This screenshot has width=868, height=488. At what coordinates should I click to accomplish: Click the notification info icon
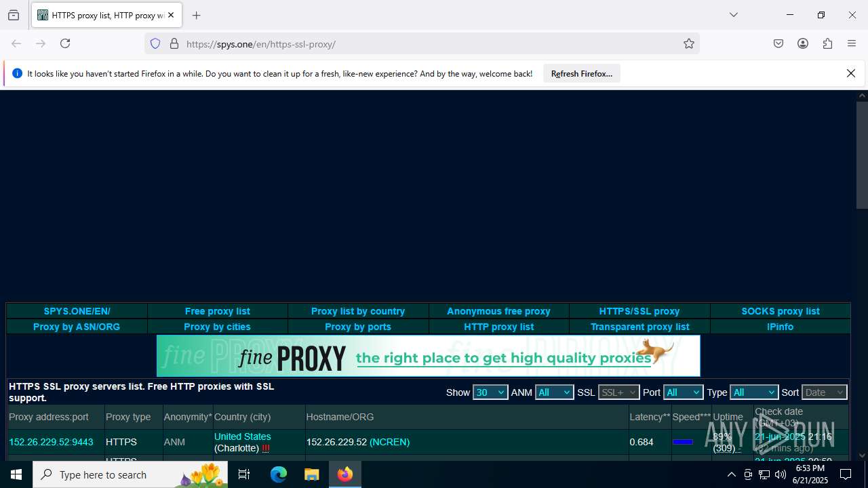[17, 73]
